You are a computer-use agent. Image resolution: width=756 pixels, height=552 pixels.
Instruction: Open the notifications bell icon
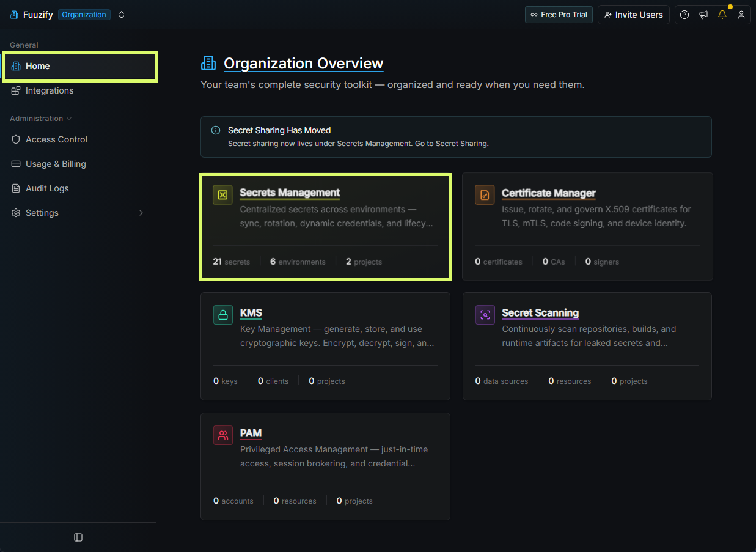722,15
